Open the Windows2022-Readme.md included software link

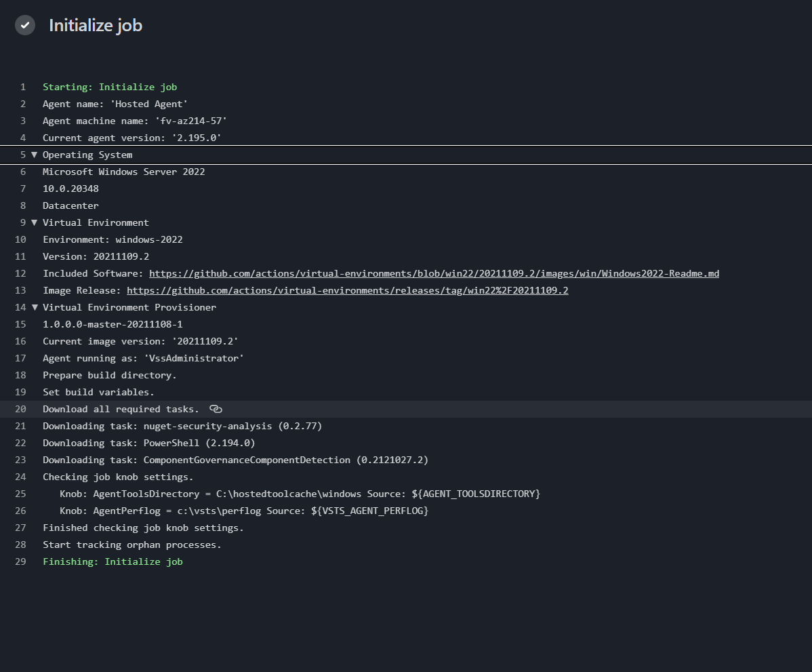coord(434,273)
